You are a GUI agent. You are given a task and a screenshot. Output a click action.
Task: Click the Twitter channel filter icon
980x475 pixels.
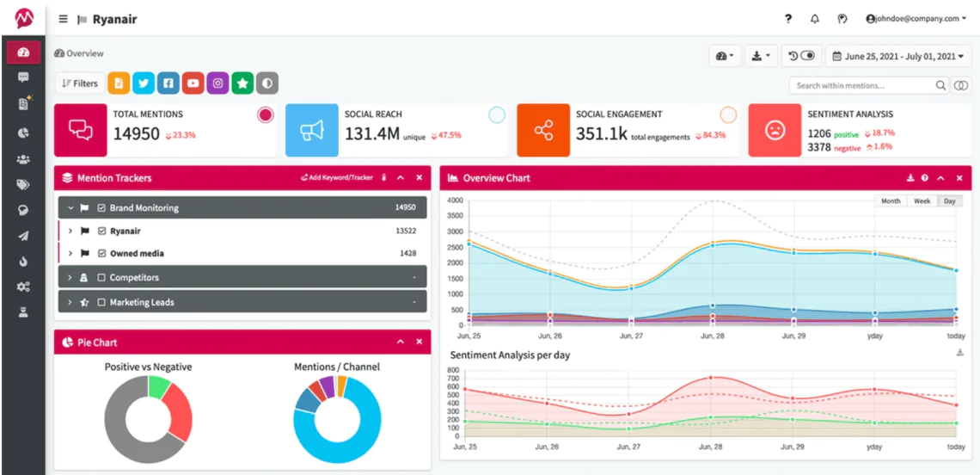(143, 83)
